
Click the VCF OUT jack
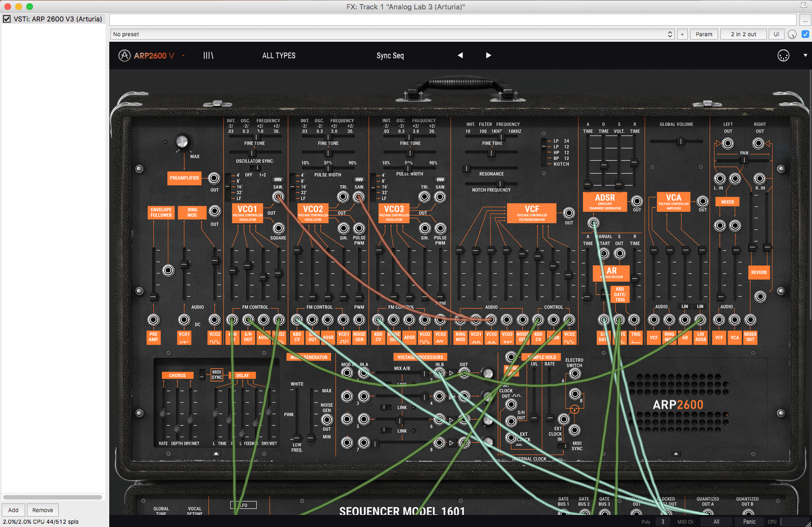569,213
